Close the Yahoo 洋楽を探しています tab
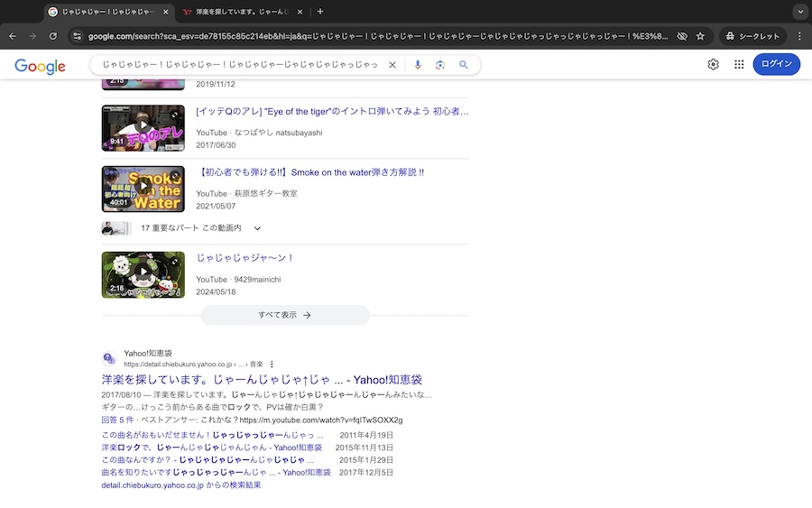The height and width of the screenshot is (508, 812). pos(300,12)
